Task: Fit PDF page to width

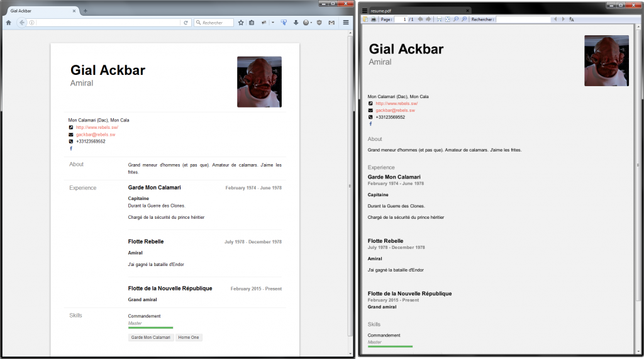Action: tap(439, 19)
